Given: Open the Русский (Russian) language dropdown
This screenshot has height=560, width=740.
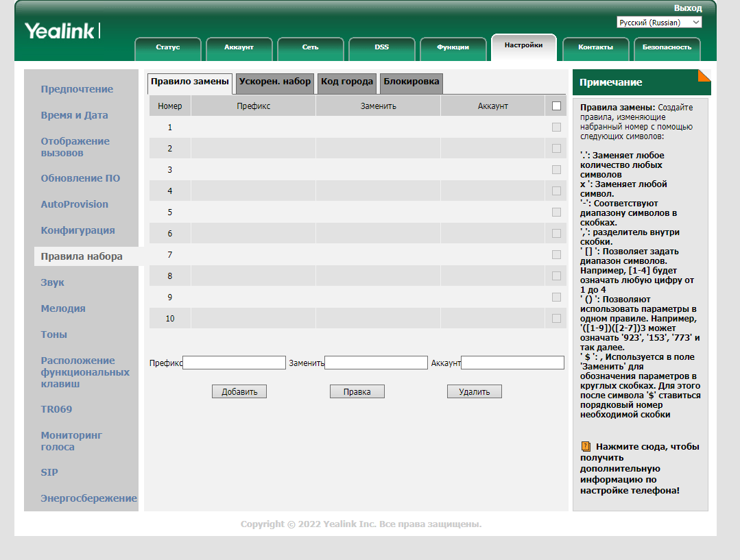Looking at the screenshot, I should (659, 22).
